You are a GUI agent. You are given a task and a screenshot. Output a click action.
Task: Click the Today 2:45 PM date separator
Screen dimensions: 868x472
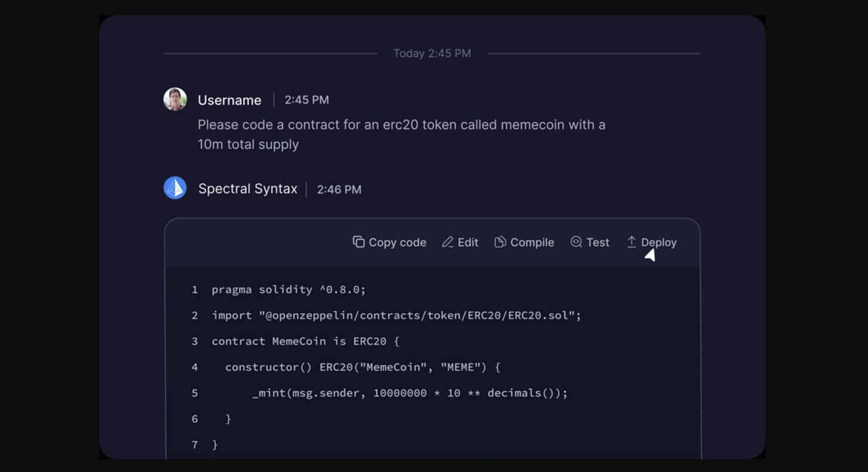click(x=432, y=54)
